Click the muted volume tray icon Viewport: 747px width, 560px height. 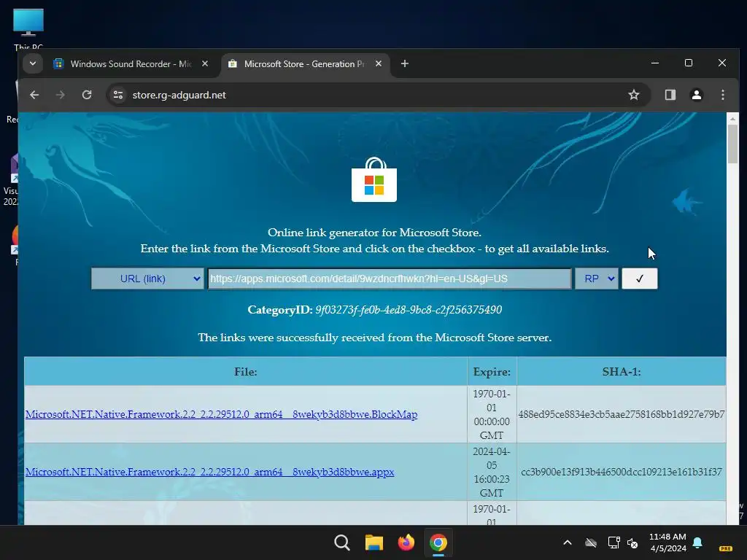[x=632, y=542]
